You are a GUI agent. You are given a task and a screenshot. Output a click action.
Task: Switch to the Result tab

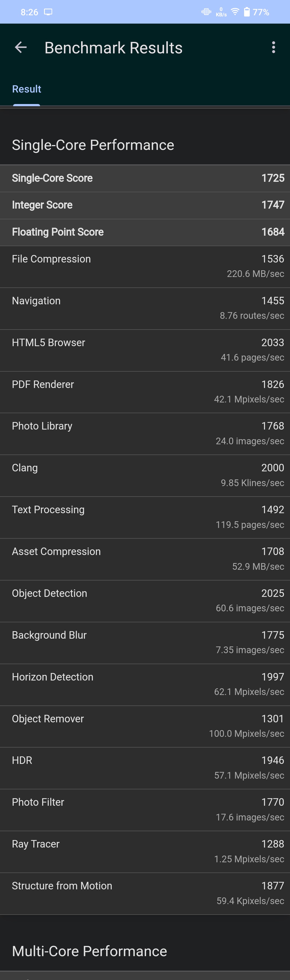click(x=27, y=89)
